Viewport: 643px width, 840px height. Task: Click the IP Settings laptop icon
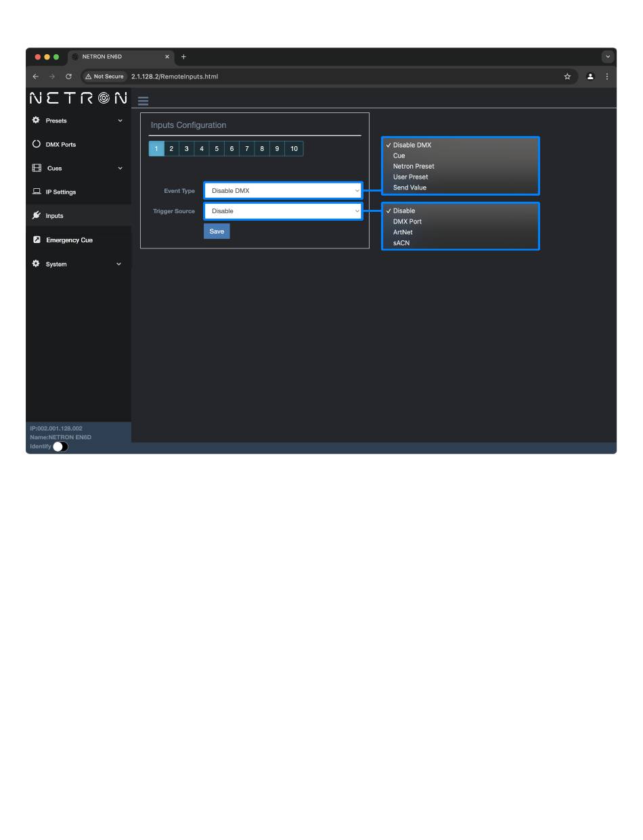[37, 192]
